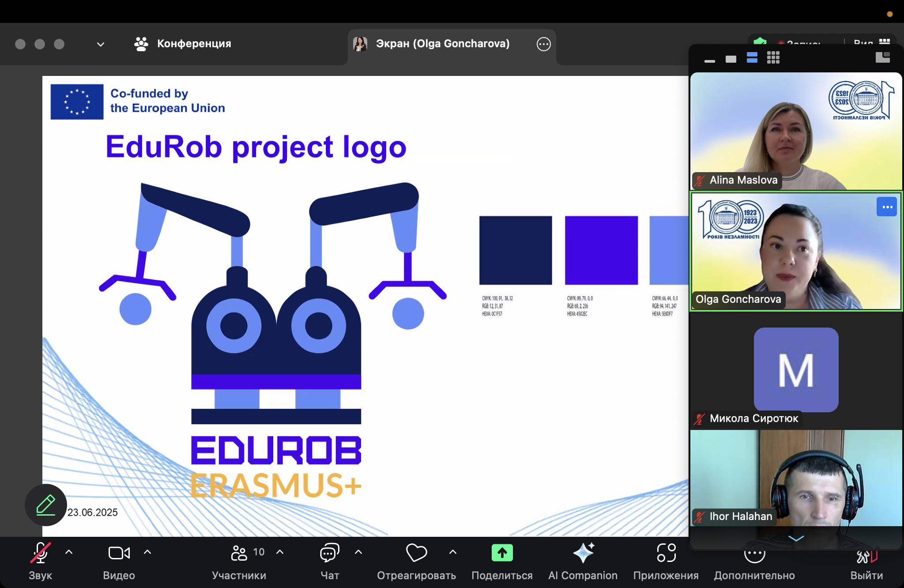
Task: Expand arrow next to participants count
Action: pos(280,552)
